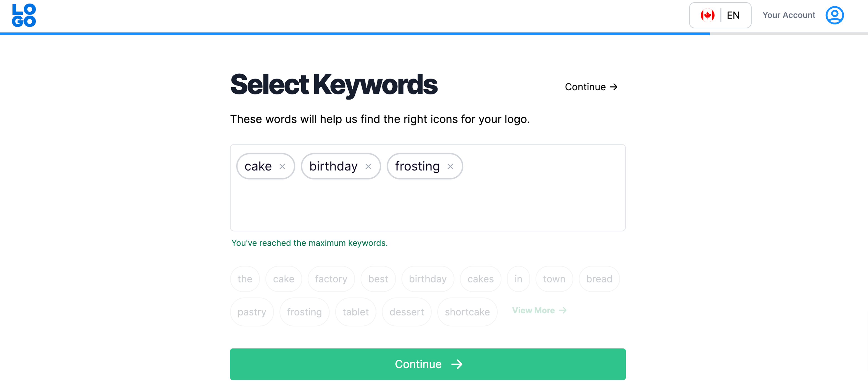Select the factory suggestion chip
Screen dimensions: 868x391
[331, 279]
